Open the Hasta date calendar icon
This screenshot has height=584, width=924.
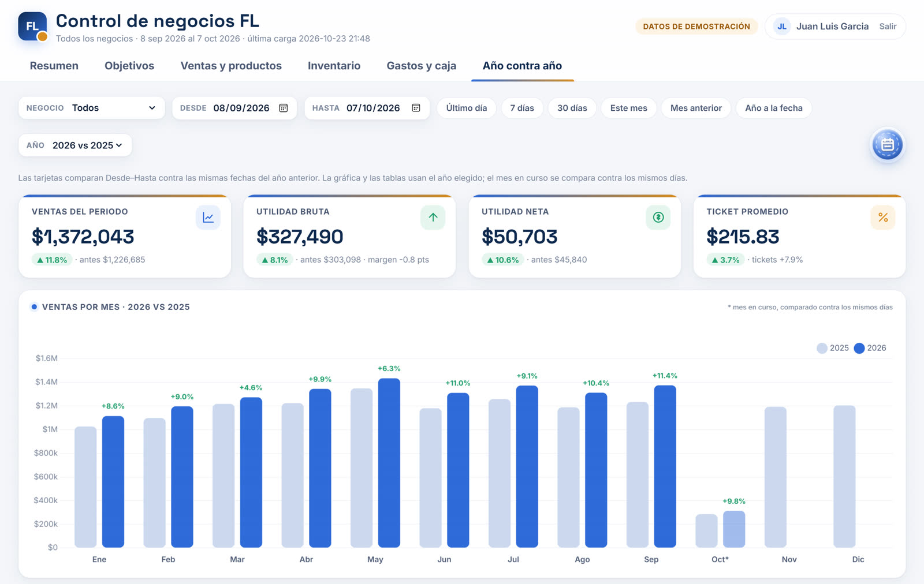[x=416, y=108]
